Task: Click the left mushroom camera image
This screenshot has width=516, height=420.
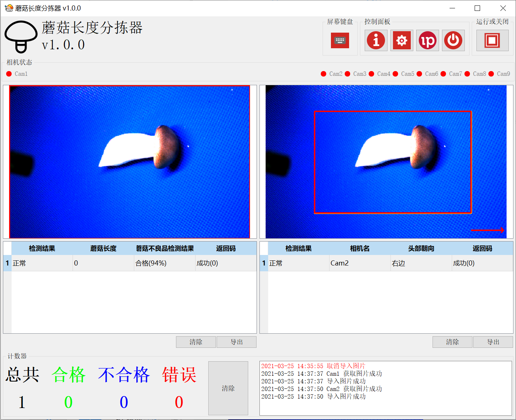Action: click(130, 162)
